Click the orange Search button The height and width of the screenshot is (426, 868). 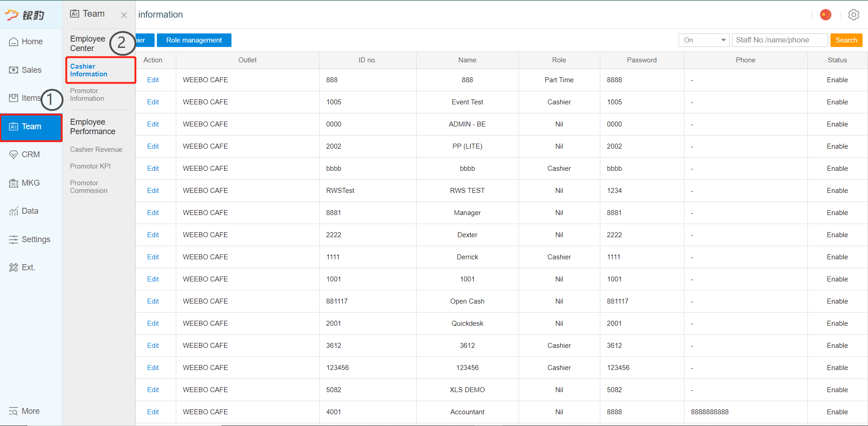(x=846, y=40)
